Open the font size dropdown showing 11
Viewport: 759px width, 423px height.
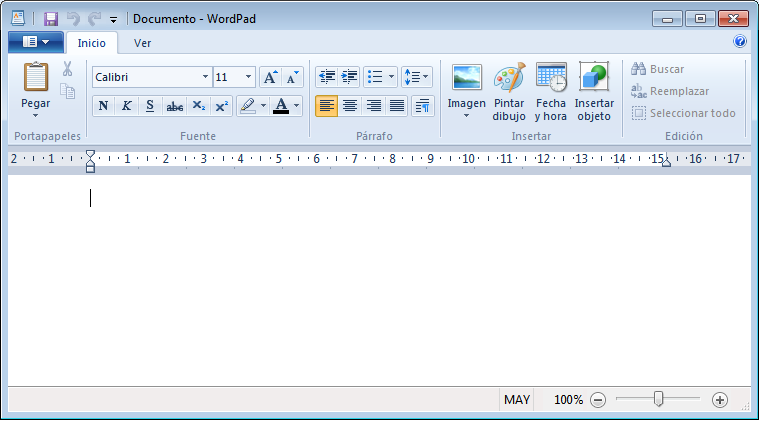(x=249, y=77)
